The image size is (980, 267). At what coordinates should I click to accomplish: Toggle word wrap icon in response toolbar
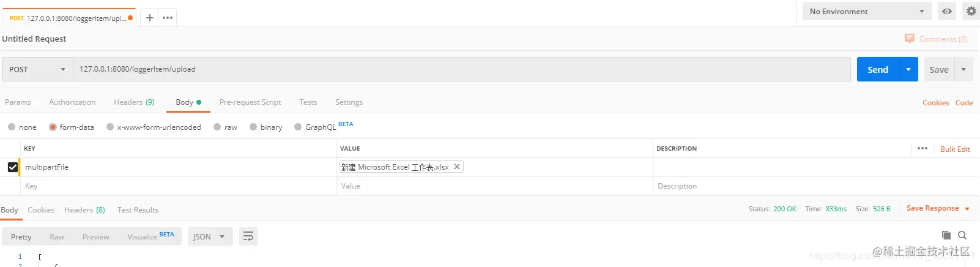[x=248, y=236]
